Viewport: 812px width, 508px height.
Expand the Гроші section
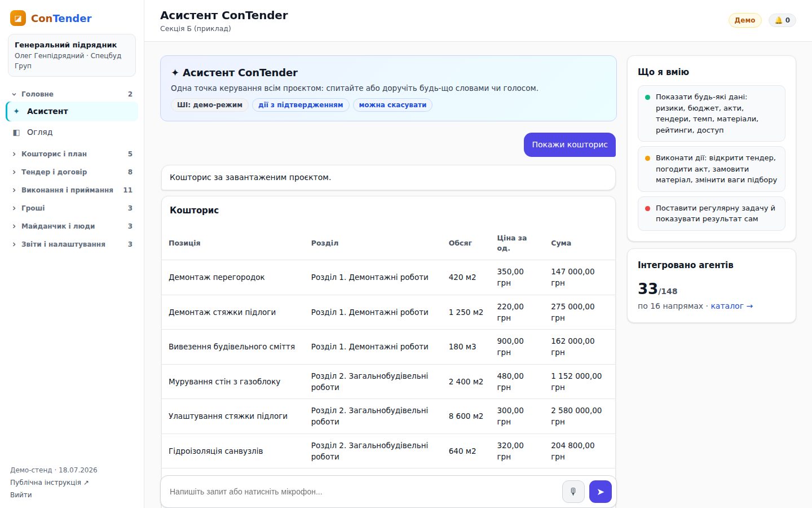pyautogui.click(x=72, y=208)
